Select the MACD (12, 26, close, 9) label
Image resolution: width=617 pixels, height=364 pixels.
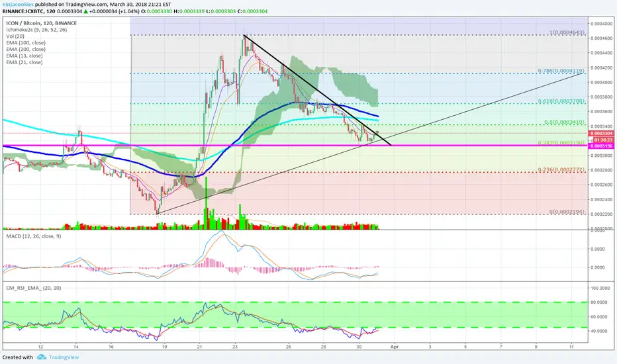[34, 236]
